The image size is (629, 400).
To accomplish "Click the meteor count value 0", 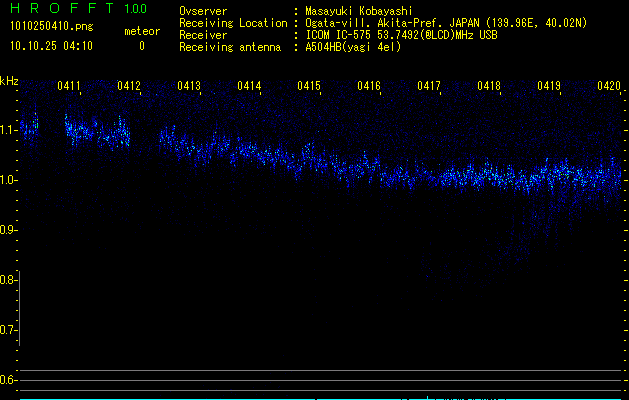I will [x=141, y=46].
